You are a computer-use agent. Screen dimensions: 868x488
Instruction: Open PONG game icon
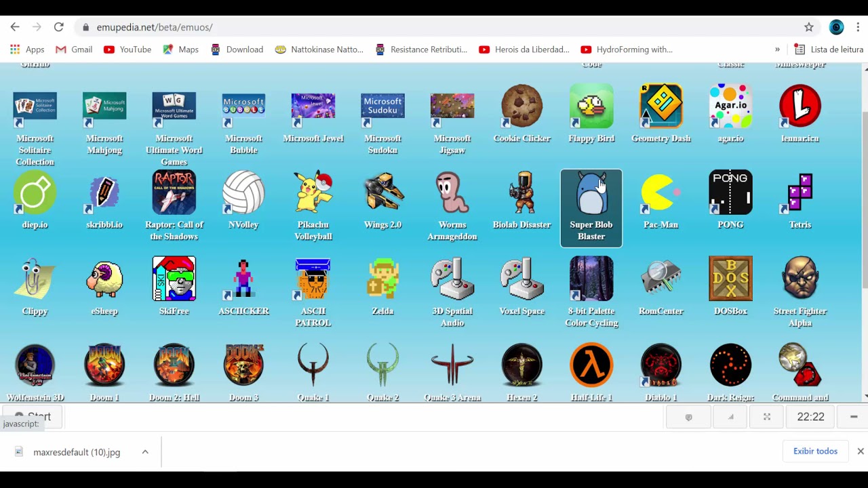730,193
